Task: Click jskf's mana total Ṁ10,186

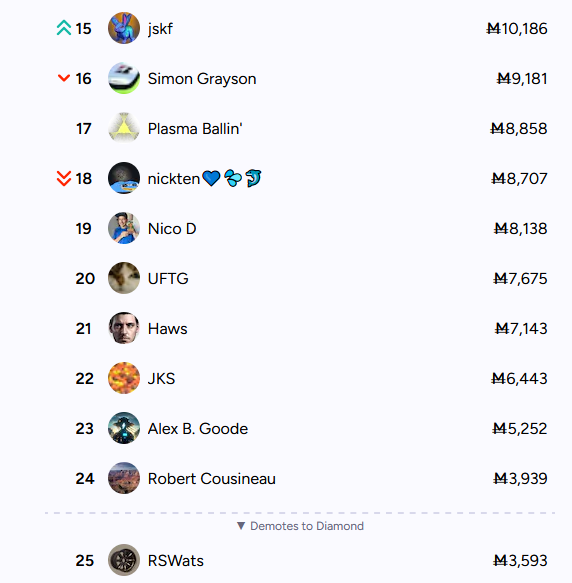Action: [x=517, y=29]
